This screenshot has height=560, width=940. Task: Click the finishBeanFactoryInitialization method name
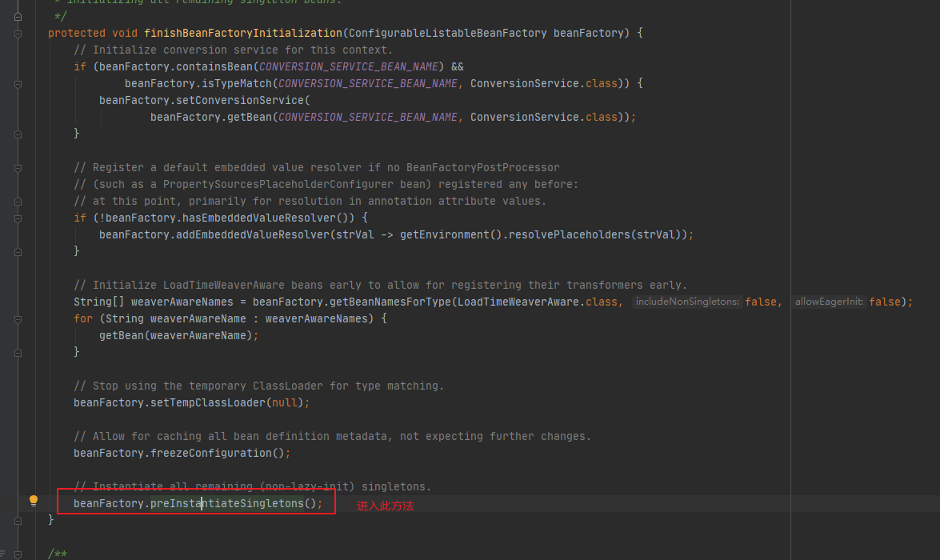(x=242, y=33)
